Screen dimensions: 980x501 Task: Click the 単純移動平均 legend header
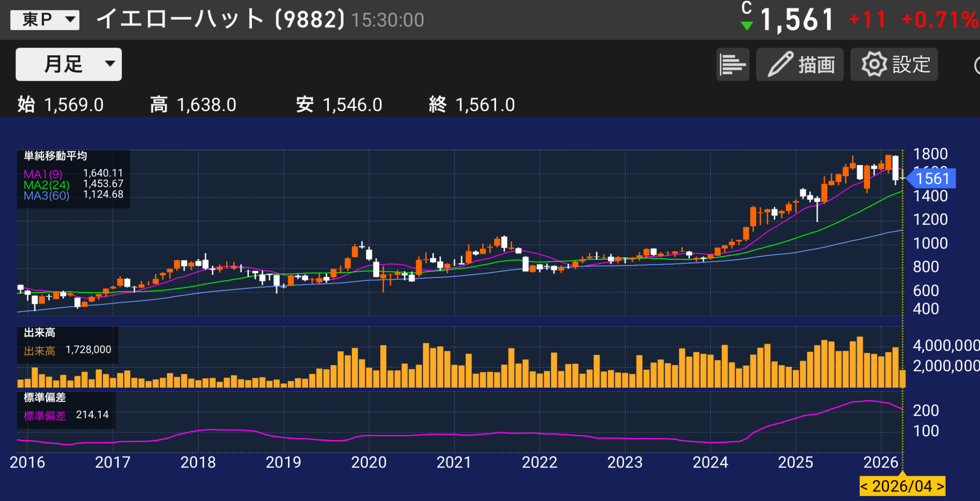[x=55, y=156]
